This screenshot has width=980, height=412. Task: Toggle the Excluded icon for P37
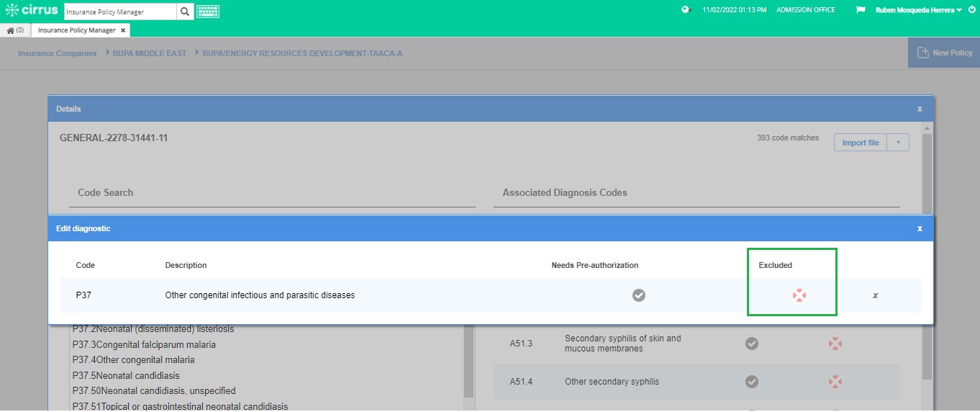pyautogui.click(x=799, y=295)
